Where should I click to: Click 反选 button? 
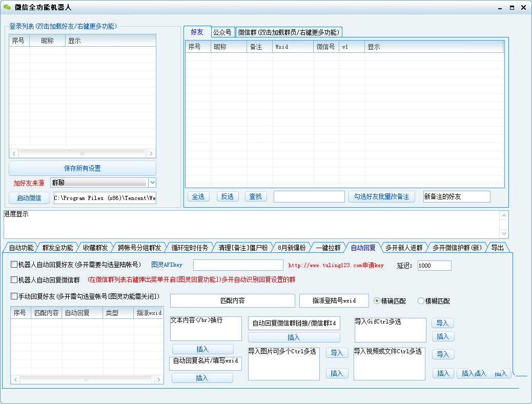tap(228, 196)
